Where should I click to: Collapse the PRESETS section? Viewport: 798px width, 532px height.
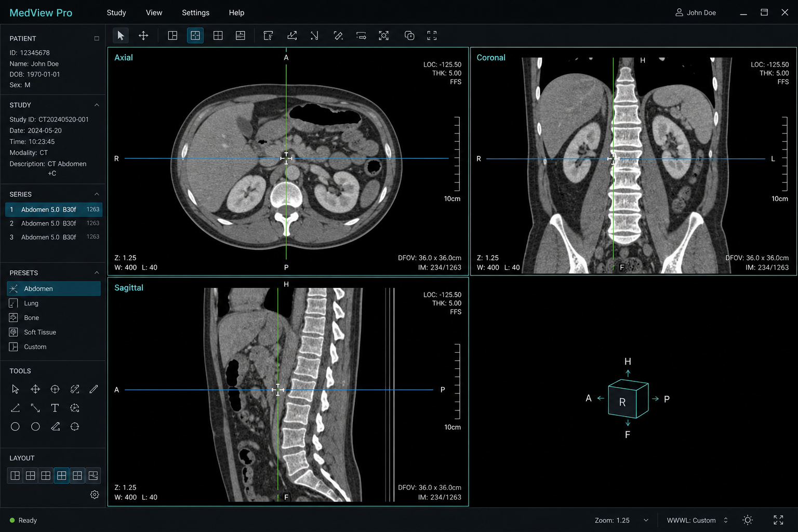[97, 273]
